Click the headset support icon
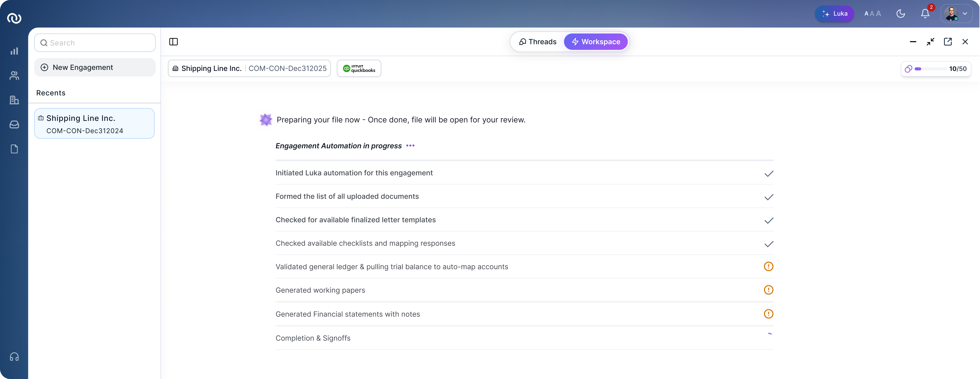980x379 pixels. click(x=14, y=357)
